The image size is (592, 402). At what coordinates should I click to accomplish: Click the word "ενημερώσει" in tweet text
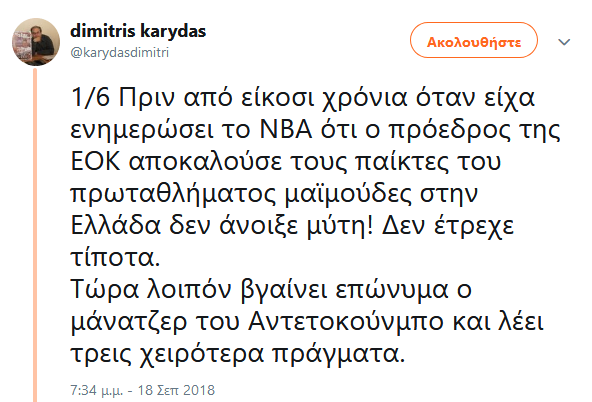click(x=142, y=130)
